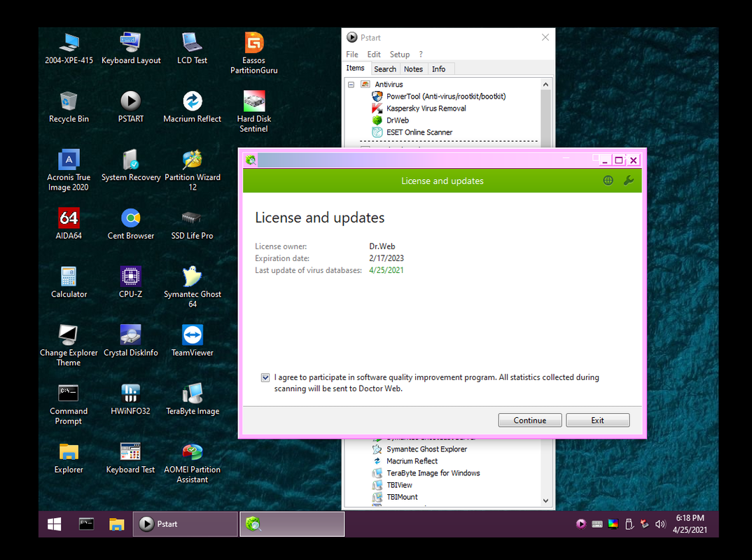Image resolution: width=752 pixels, height=560 pixels.
Task: Open the Edit menu in Pstart
Action: tap(374, 54)
